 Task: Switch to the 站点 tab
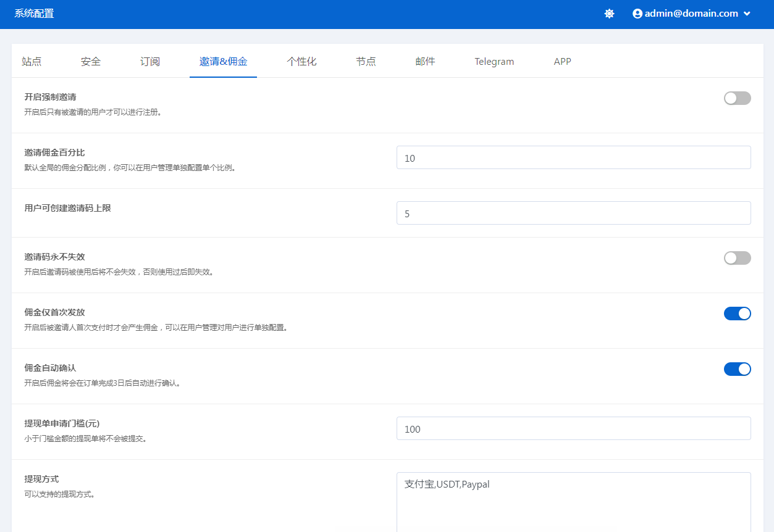click(x=32, y=61)
